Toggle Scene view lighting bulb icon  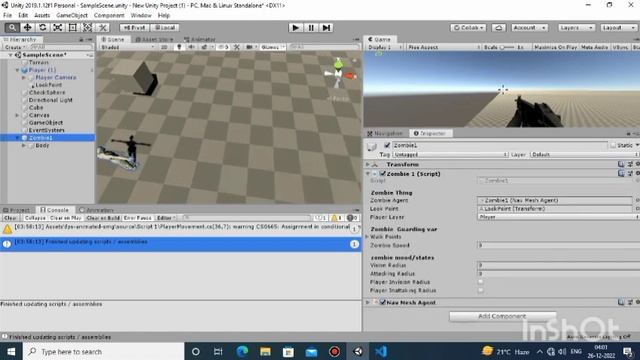click(179, 47)
